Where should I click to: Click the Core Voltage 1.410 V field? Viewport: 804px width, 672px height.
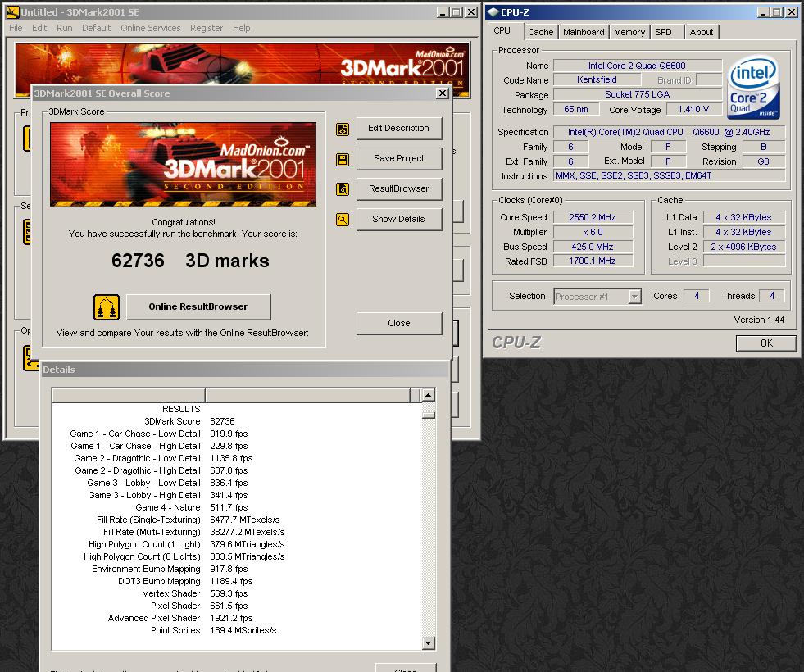coord(693,109)
